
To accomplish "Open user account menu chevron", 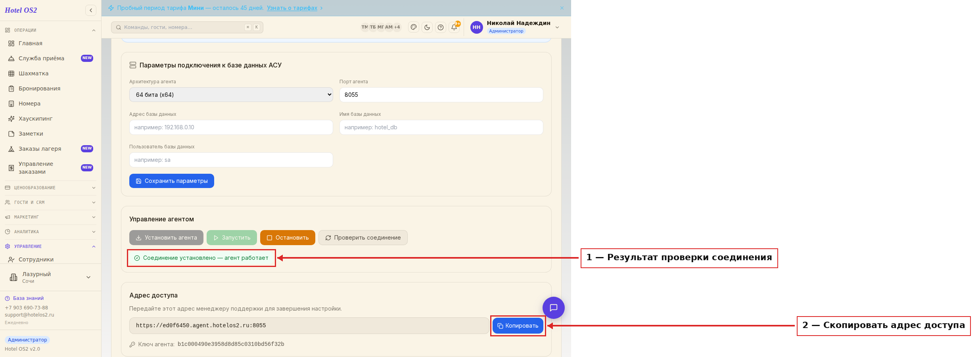I will pyautogui.click(x=557, y=27).
